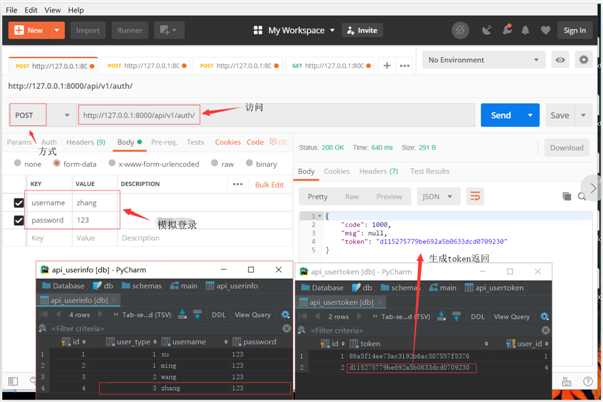Expand the Send button arrow
This screenshot has height=402, width=603.
(530, 115)
